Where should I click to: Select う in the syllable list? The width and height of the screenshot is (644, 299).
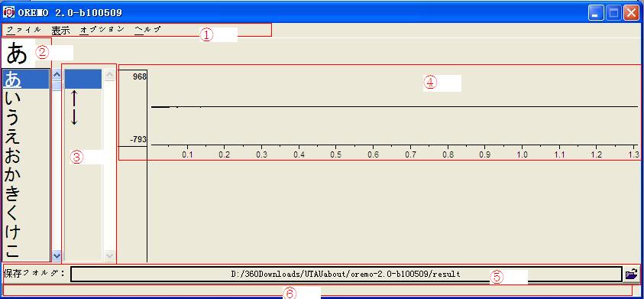point(26,118)
